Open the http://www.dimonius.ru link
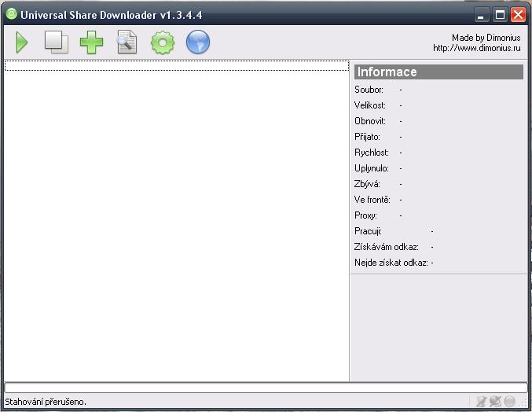This screenshot has height=412, width=532. [477, 48]
